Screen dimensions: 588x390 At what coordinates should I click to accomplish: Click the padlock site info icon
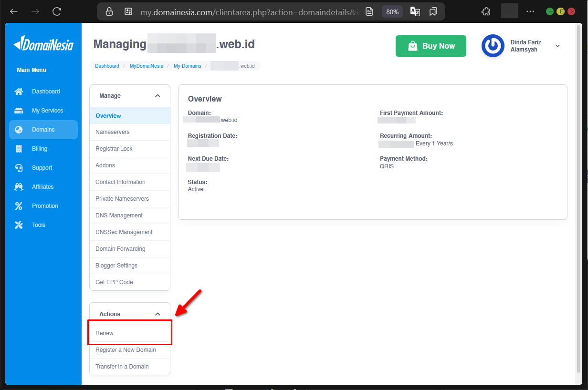click(109, 11)
